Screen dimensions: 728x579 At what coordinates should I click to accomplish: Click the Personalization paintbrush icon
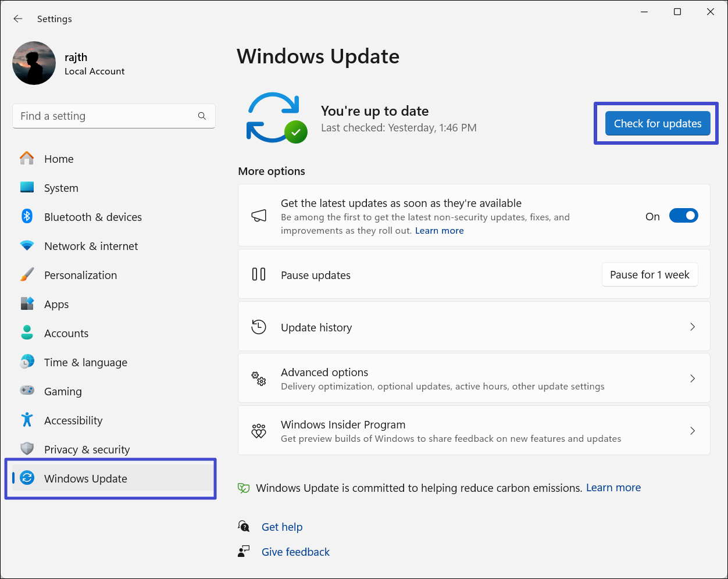pos(27,274)
